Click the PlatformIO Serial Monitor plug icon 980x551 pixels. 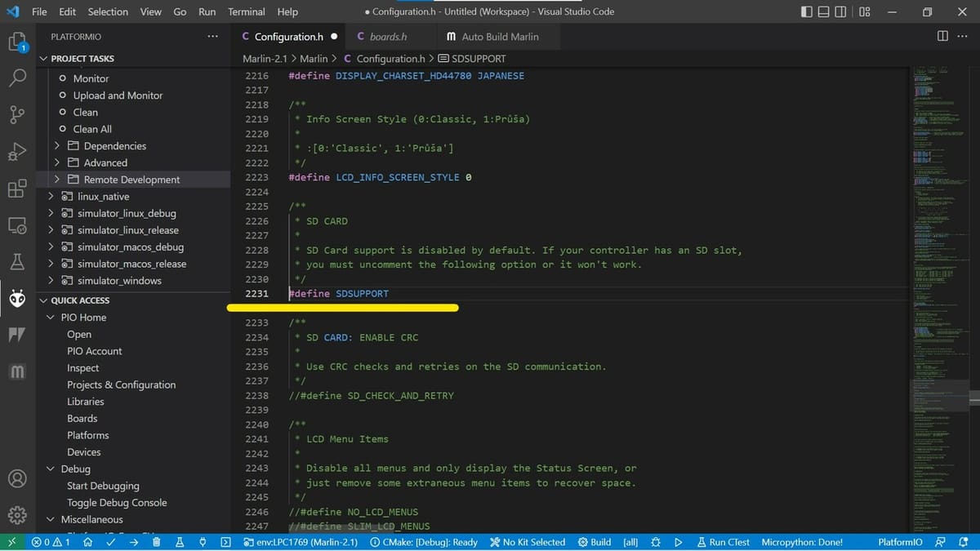[203, 542]
